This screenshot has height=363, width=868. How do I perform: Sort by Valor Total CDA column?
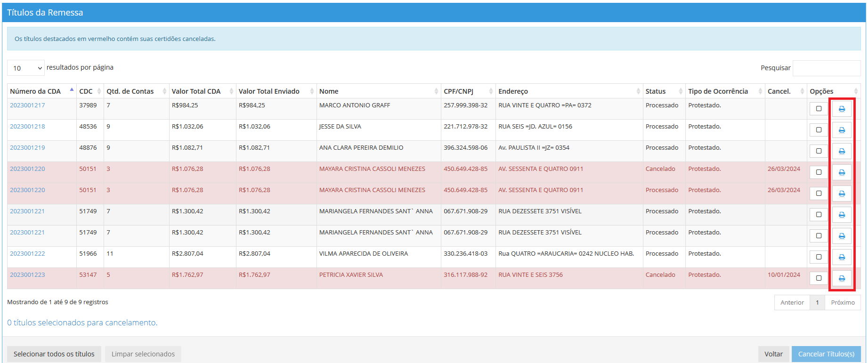[x=196, y=91]
